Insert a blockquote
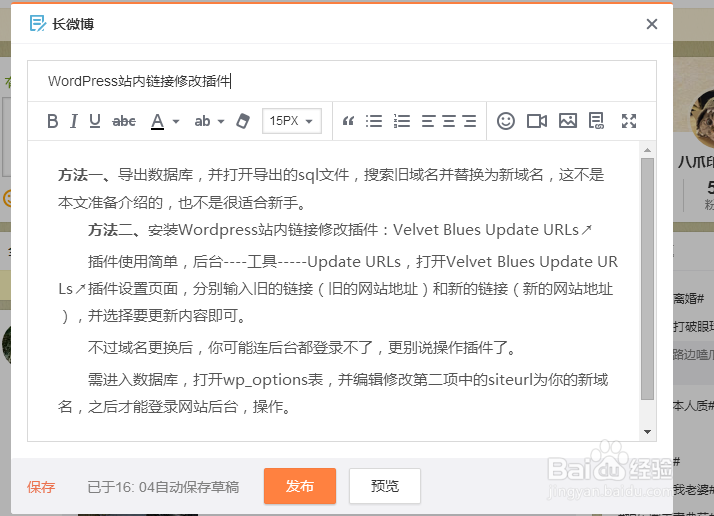Image resolution: width=714 pixels, height=516 pixels. 348,121
